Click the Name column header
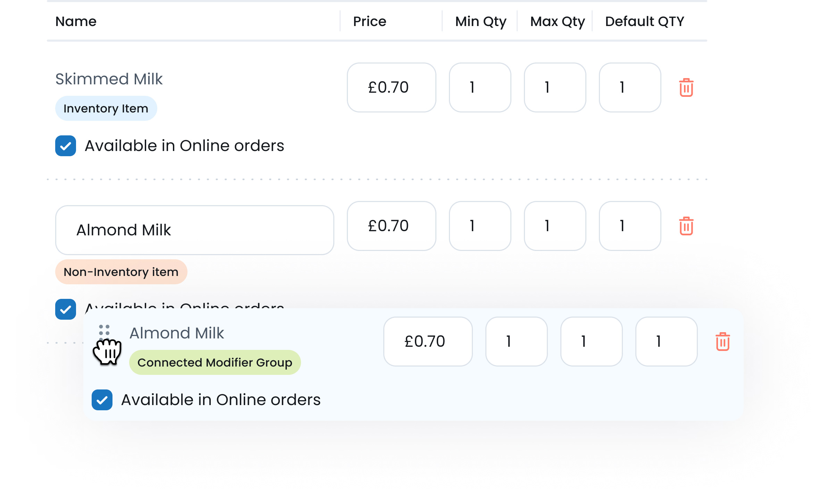Screen dimensions: 827x504 (76, 22)
